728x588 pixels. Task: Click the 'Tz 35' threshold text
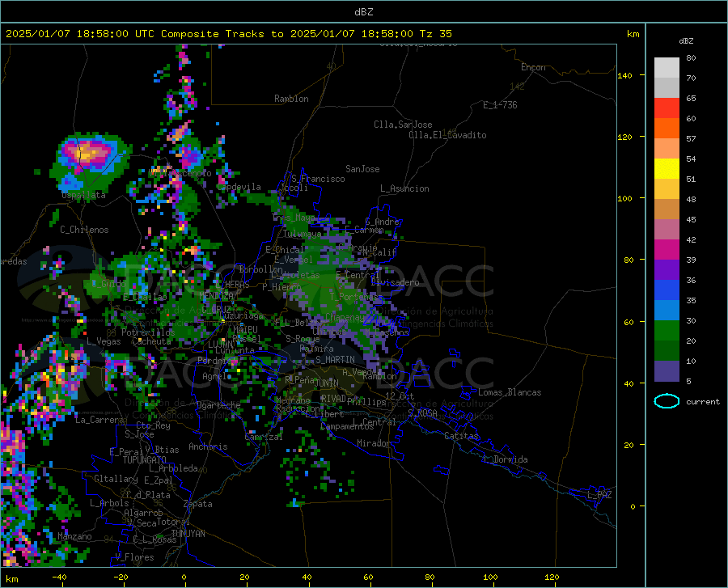(x=435, y=34)
